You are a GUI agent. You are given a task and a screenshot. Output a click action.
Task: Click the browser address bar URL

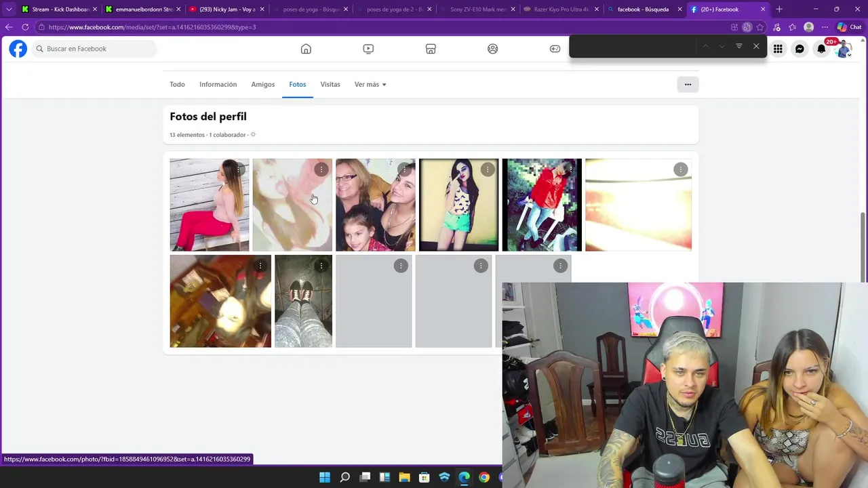point(152,27)
